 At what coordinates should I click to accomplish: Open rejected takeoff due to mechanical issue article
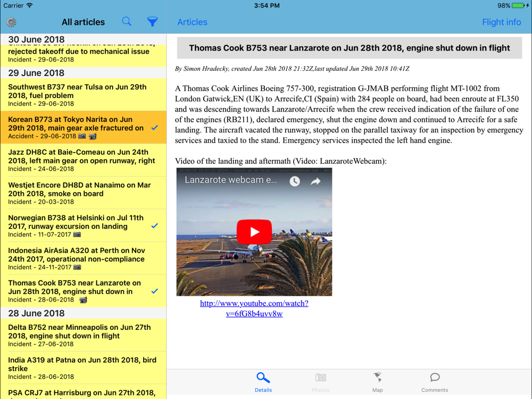83,56
